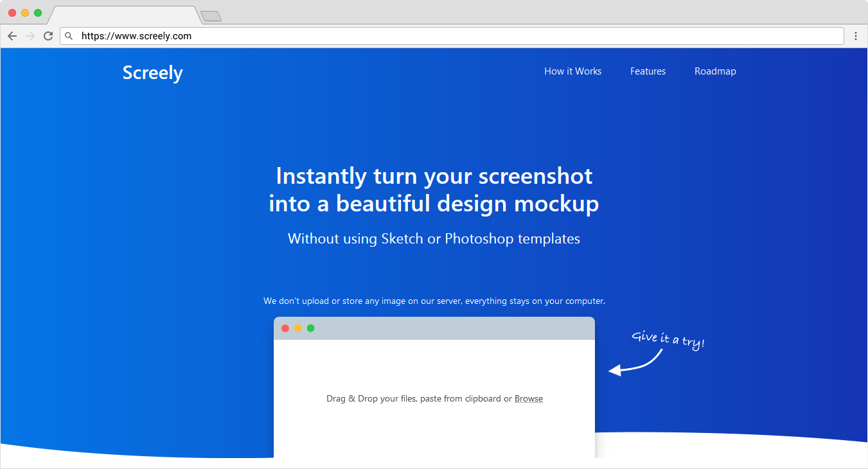Image resolution: width=868 pixels, height=469 pixels.
Task: Click the Drag & Drop upload area text
Action: pyautogui.click(x=434, y=398)
